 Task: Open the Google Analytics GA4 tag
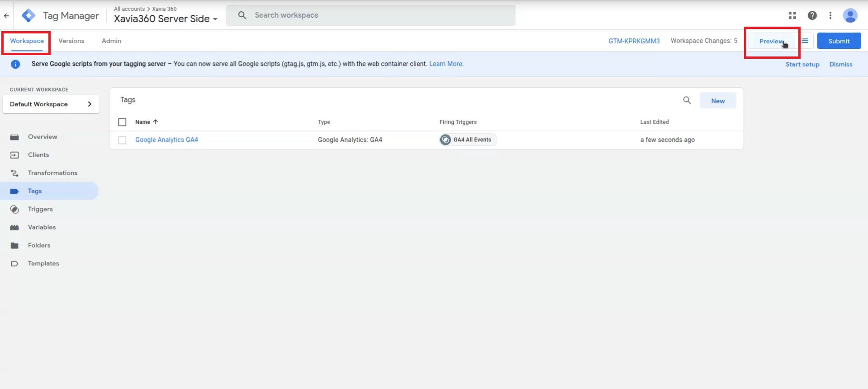point(166,140)
